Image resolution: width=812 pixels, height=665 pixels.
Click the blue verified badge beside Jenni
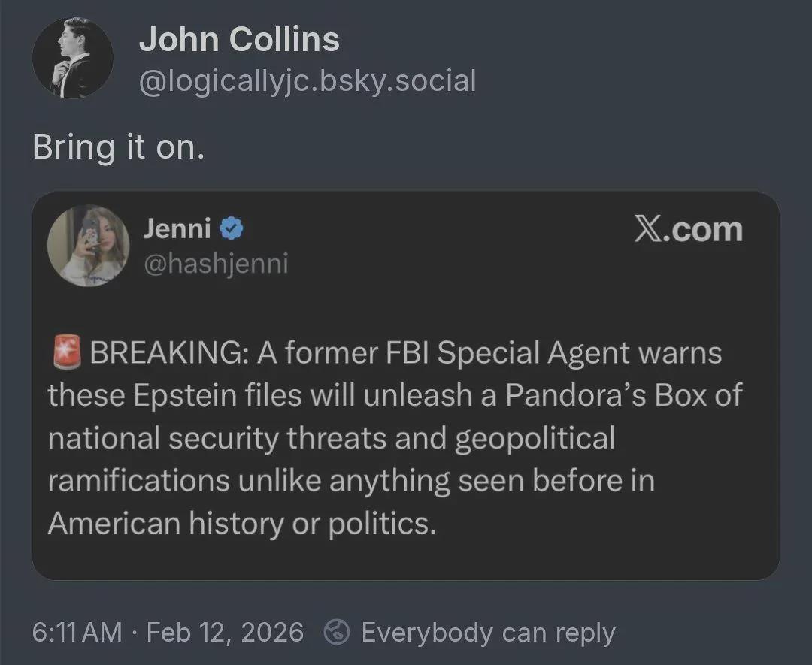click(230, 228)
